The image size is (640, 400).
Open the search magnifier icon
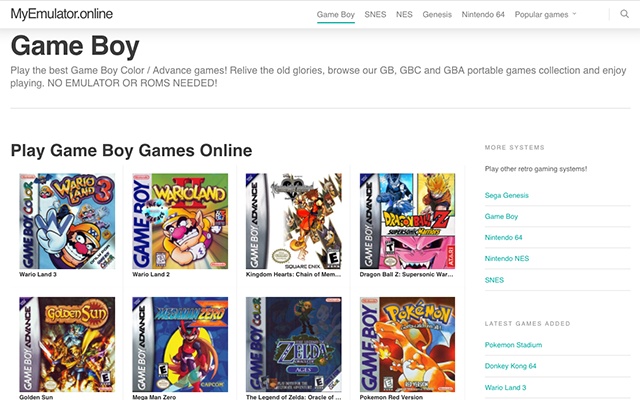click(624, 14)
